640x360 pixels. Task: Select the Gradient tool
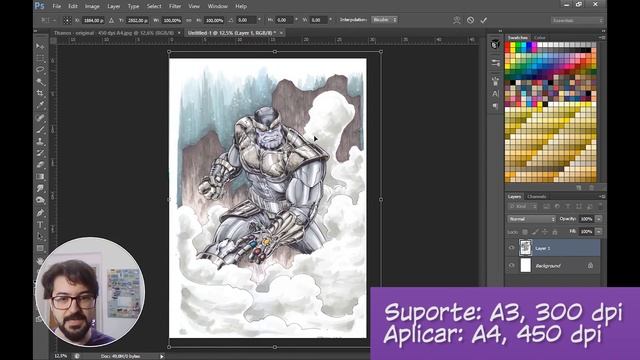(40, 177)
